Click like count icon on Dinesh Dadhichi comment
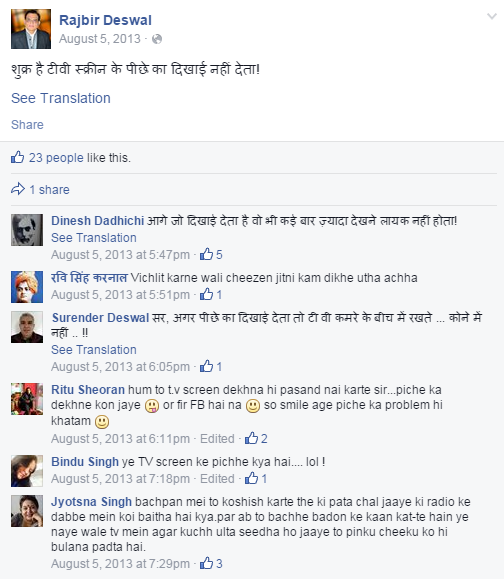This screenshot has width=504, height=579. (x=206, y=254)
